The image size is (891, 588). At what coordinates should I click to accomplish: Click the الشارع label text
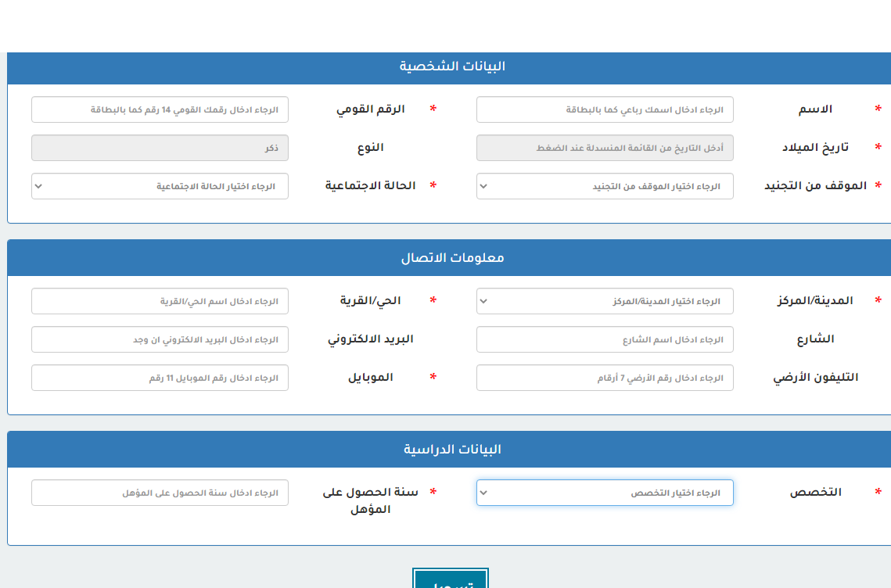pyautogui.click(x=815, y=339)
